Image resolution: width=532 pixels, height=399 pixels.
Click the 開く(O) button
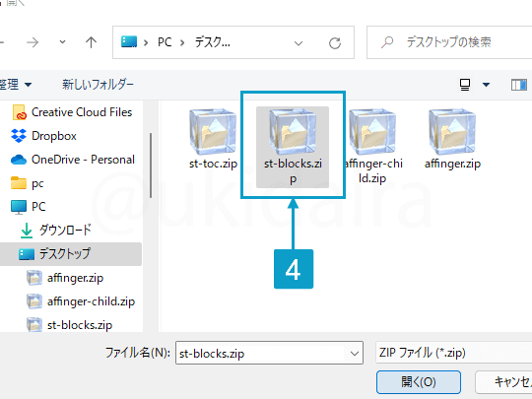(419, 382)
